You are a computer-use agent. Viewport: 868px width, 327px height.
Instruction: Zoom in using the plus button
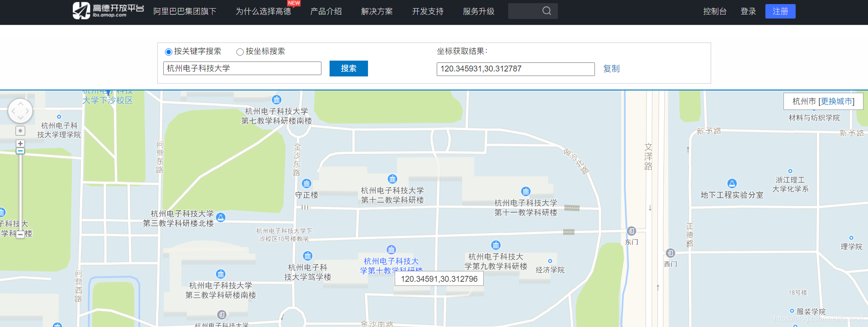point(20,143)
